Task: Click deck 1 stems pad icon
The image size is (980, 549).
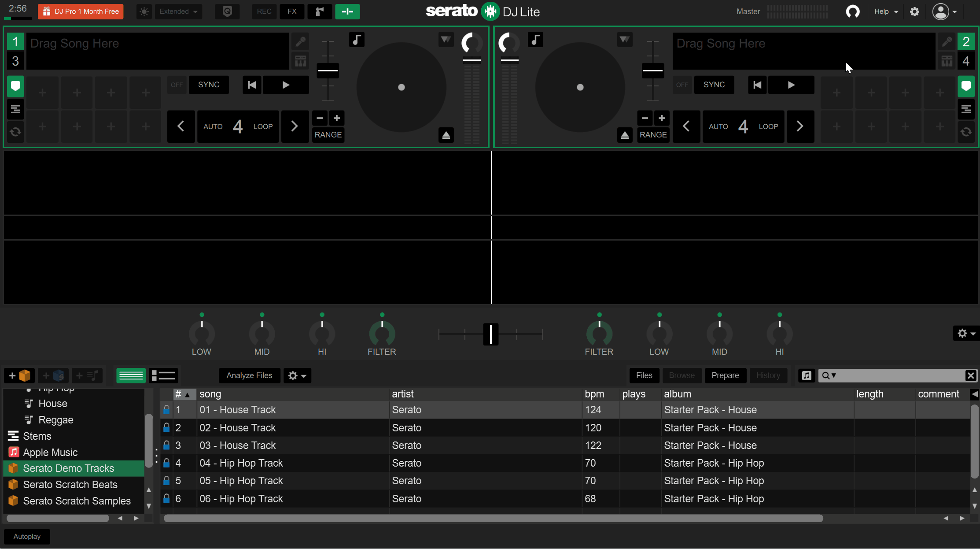Action: tap(300, 61)
